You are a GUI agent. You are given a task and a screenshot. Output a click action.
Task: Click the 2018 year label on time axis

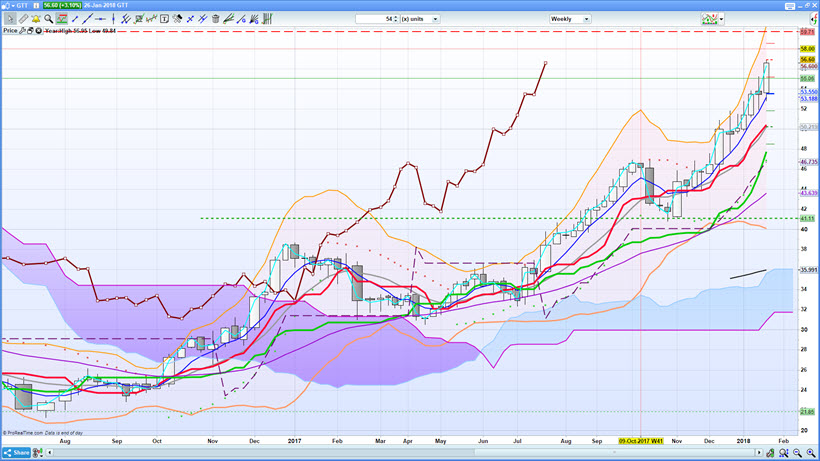(743, 441)
